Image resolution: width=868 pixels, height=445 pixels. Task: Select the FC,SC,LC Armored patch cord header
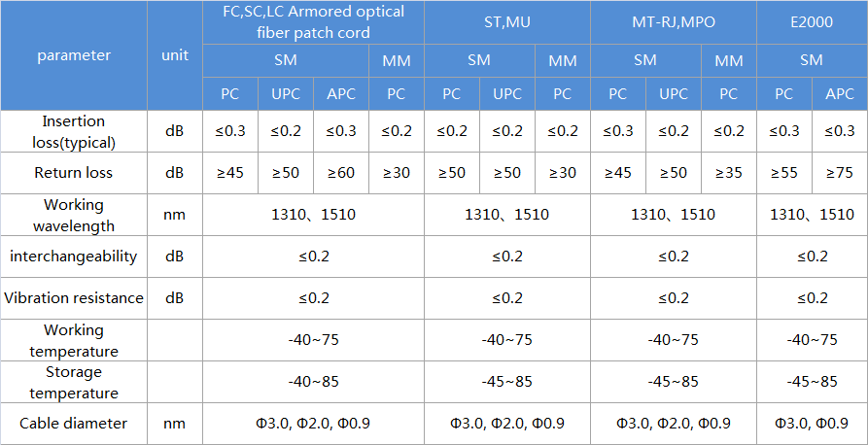coord(313,22)
